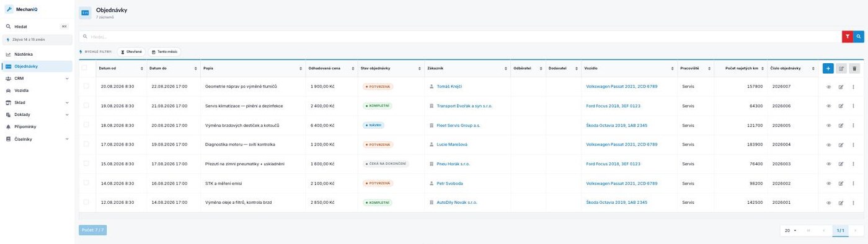Apply the Tento měsíc quick filter

pos(164,51)
